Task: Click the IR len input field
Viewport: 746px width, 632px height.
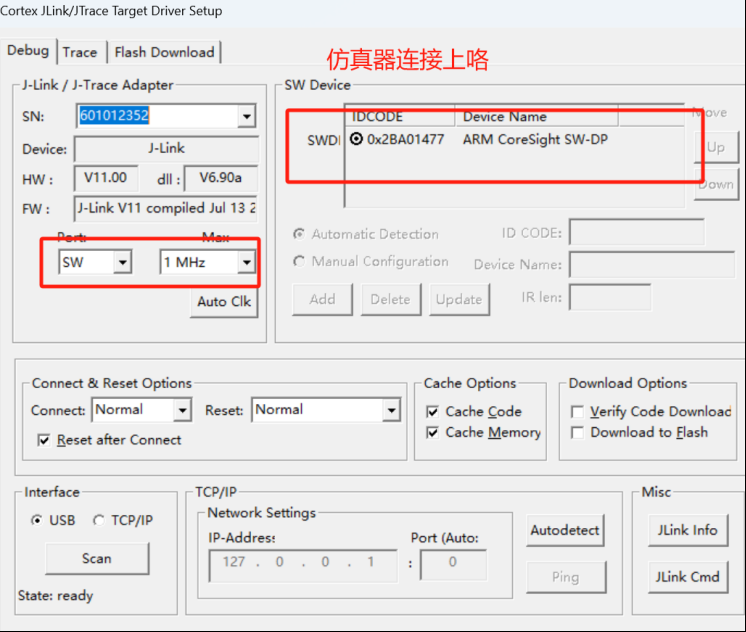Action: (x=610, y=297)
